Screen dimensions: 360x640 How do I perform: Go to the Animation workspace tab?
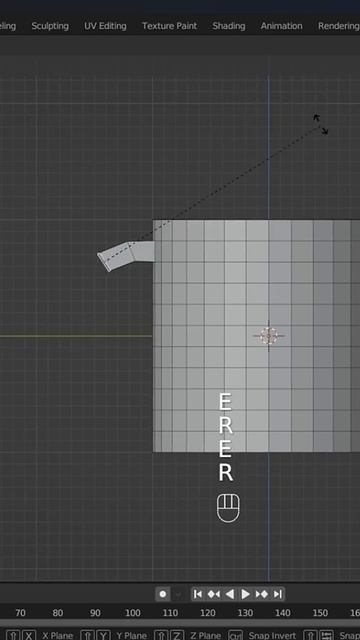tap(282, 26)
